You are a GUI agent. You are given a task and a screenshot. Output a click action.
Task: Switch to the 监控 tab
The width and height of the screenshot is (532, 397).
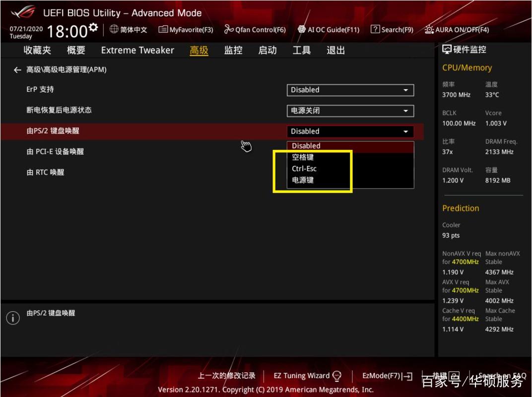coord(233,50)
